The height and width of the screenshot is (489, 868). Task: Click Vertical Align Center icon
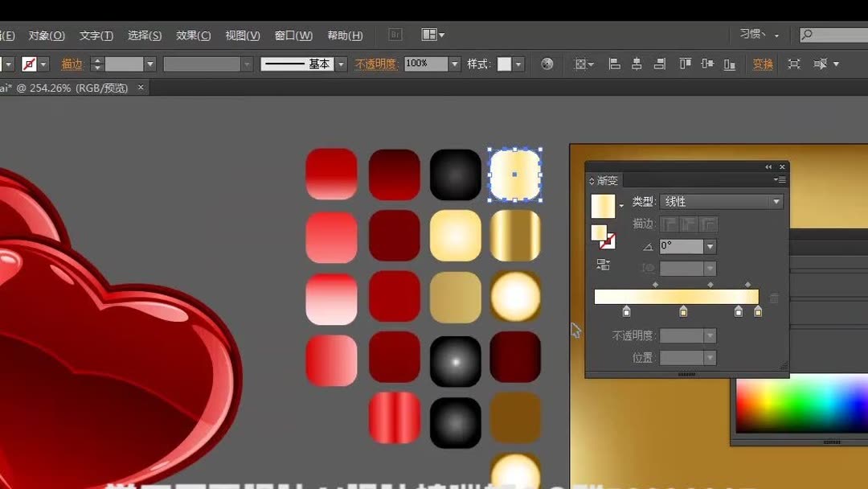(x=707, y=64)
